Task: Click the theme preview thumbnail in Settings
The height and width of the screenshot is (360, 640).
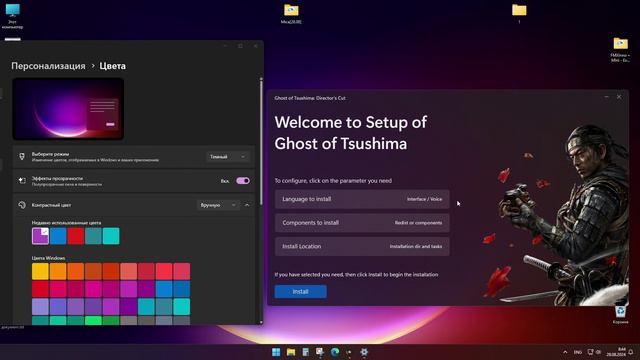Action: point(68,109)
